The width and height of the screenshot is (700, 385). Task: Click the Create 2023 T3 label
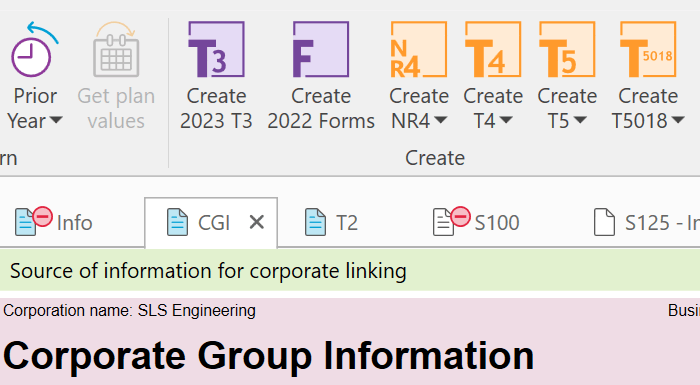[x=216, y=109]
